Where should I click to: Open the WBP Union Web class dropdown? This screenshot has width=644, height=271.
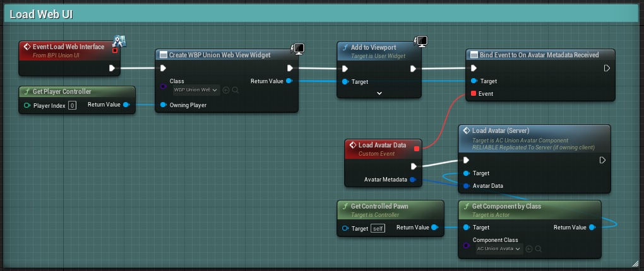click(196, 89)
